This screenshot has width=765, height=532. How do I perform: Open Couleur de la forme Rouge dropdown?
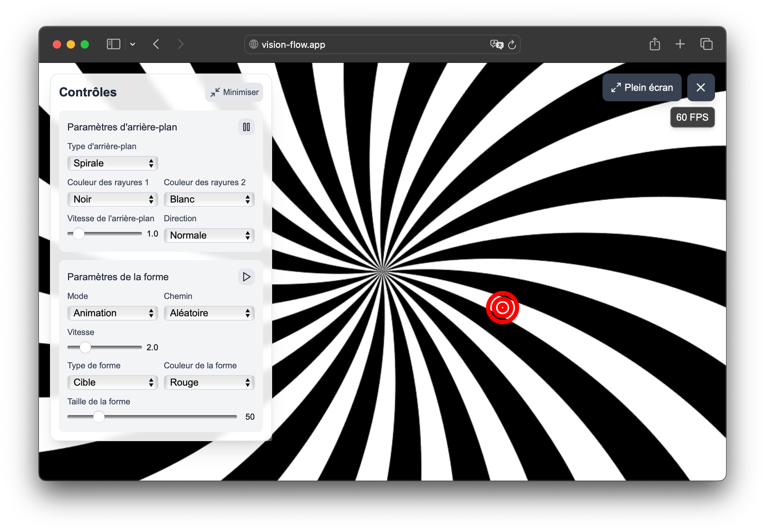[x=209, y=383]
